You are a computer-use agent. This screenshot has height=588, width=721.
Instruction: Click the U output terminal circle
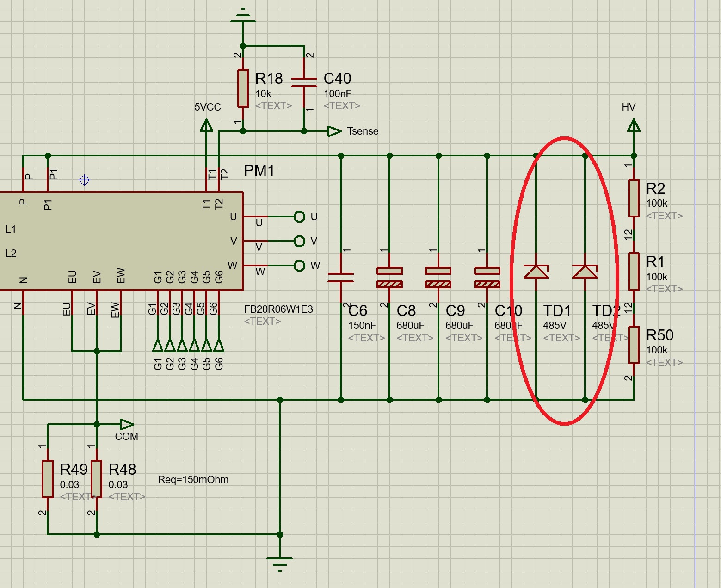(299, 217)
